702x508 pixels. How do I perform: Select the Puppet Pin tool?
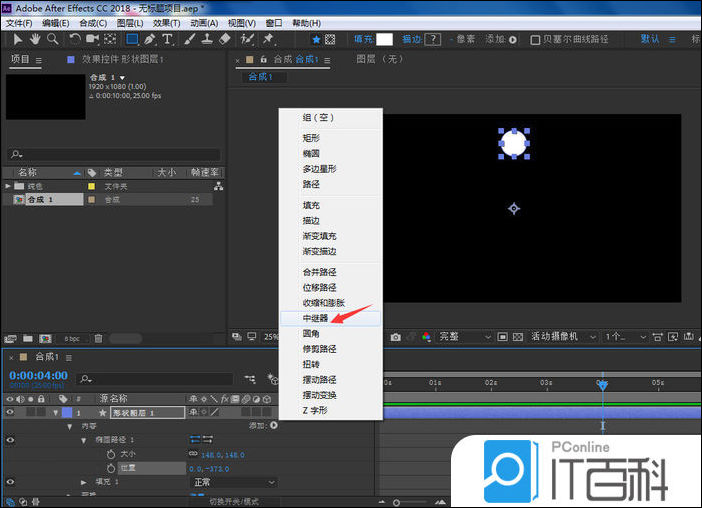(268, 39)
